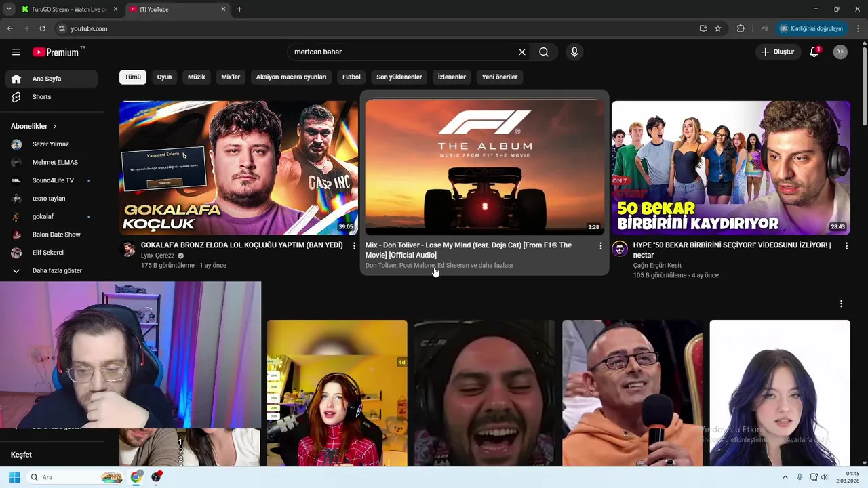Select the İzlenenler filter chip

(x=452, y=77)
